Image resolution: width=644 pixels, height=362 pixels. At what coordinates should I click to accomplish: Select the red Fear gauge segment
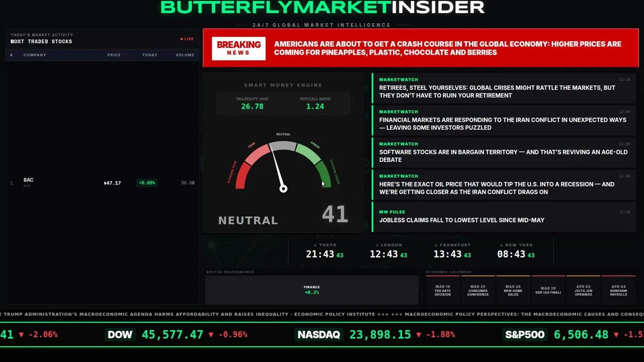(258, 154)
